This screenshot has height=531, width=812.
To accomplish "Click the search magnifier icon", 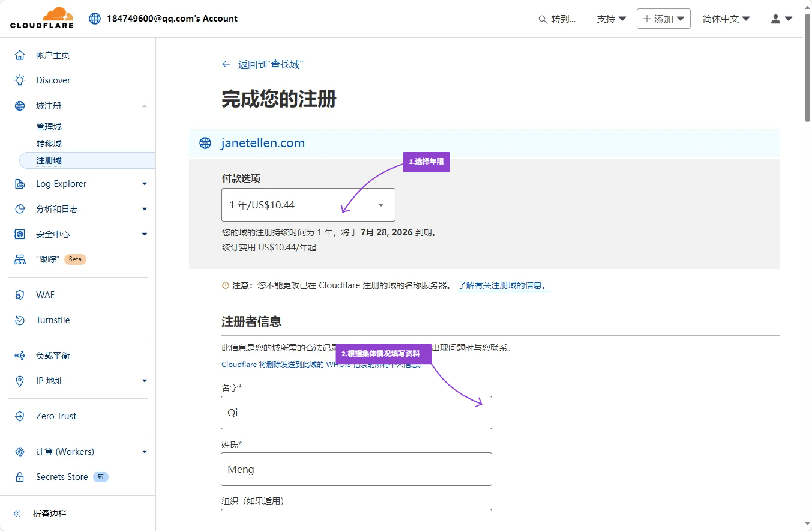I will [x=543, y=19].
